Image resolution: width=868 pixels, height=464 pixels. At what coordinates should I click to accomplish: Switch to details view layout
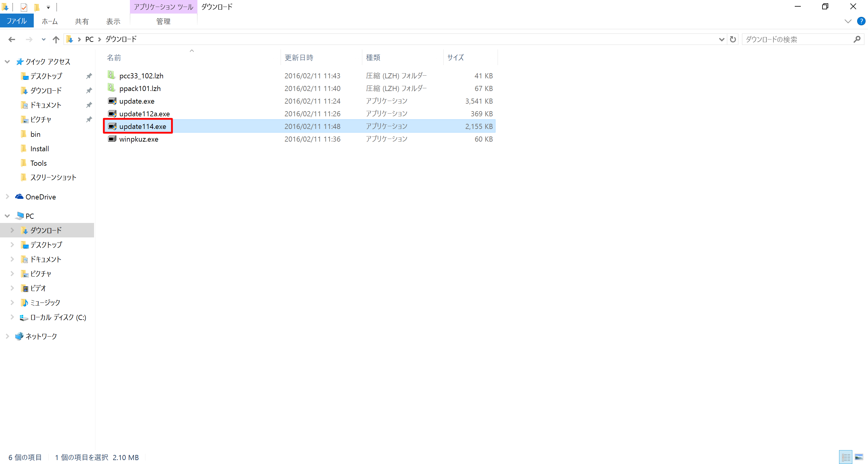pyautogui.click(x=846, y=457)
